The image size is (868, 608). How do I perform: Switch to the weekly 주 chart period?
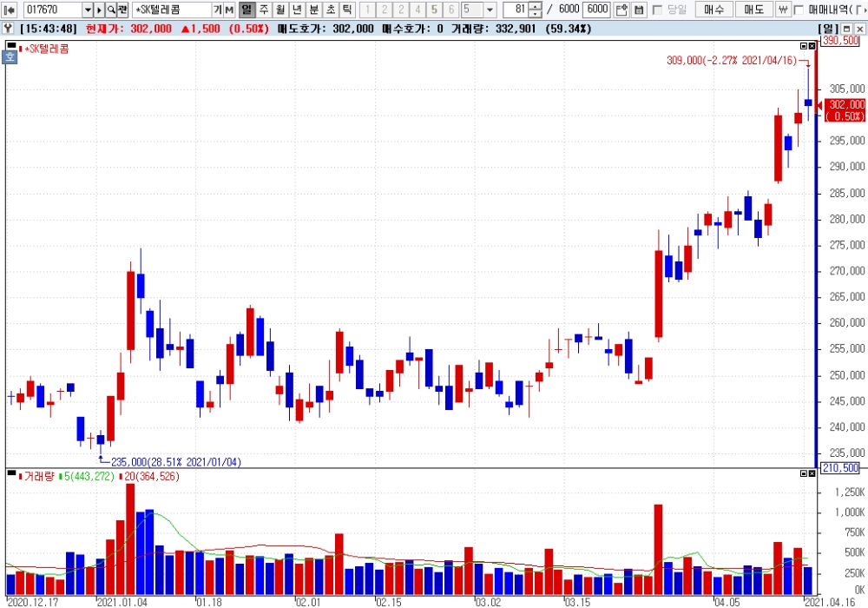click(264, 10)
